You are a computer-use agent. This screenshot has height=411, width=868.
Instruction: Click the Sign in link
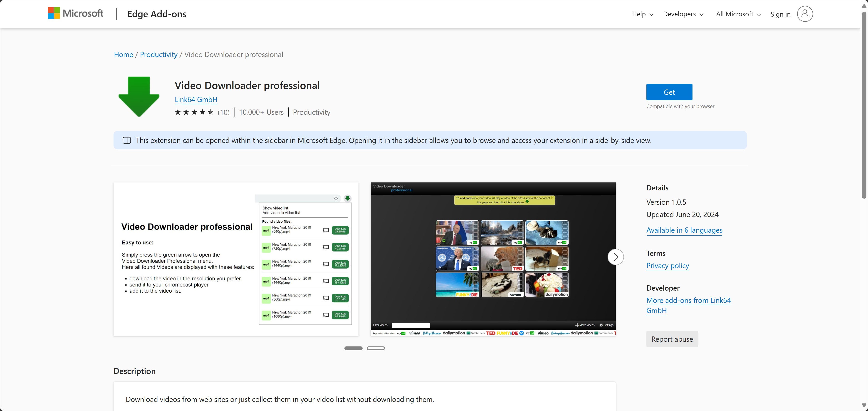click(780, 14)
